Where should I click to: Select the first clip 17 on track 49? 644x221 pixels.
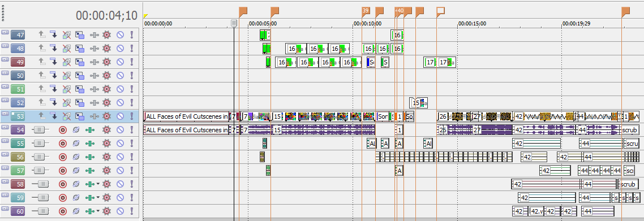tap(430, 62)
